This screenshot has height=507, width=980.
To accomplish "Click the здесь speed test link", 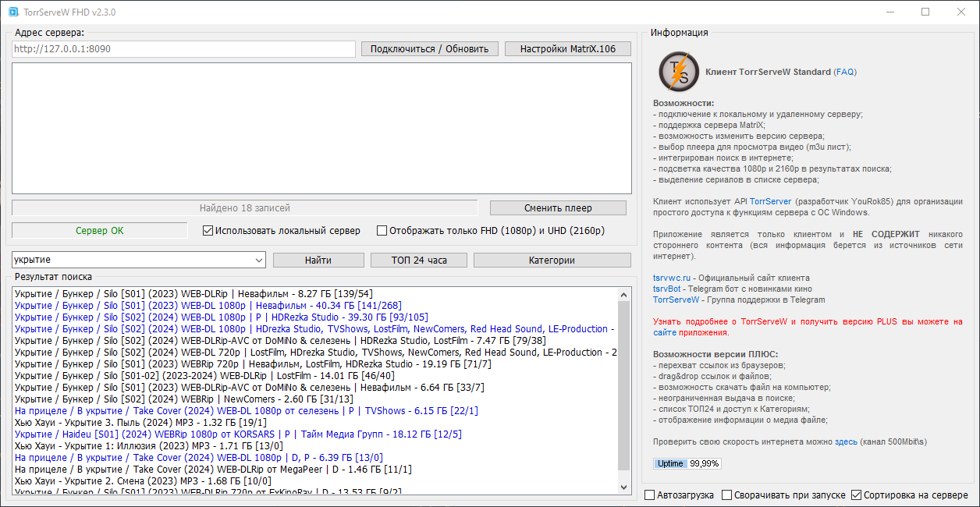I will (846, 441).
